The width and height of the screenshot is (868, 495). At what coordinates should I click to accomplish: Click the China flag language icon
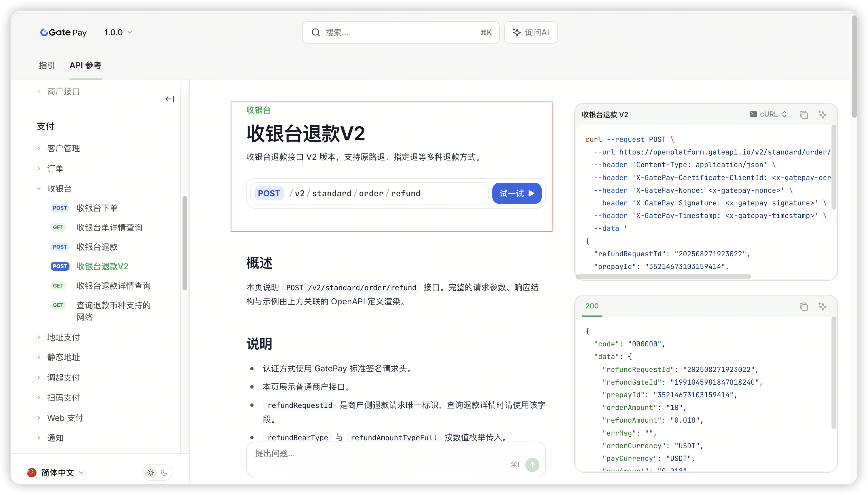[32, 473]
